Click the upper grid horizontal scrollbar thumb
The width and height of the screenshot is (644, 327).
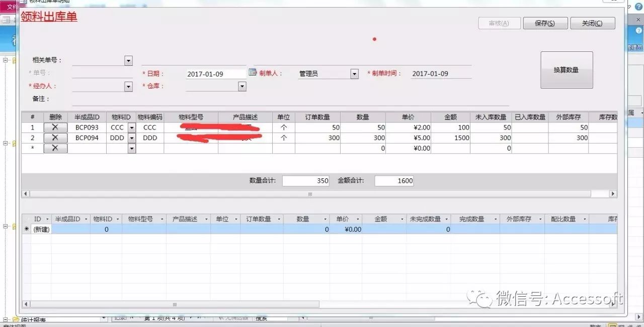(310, 194)
